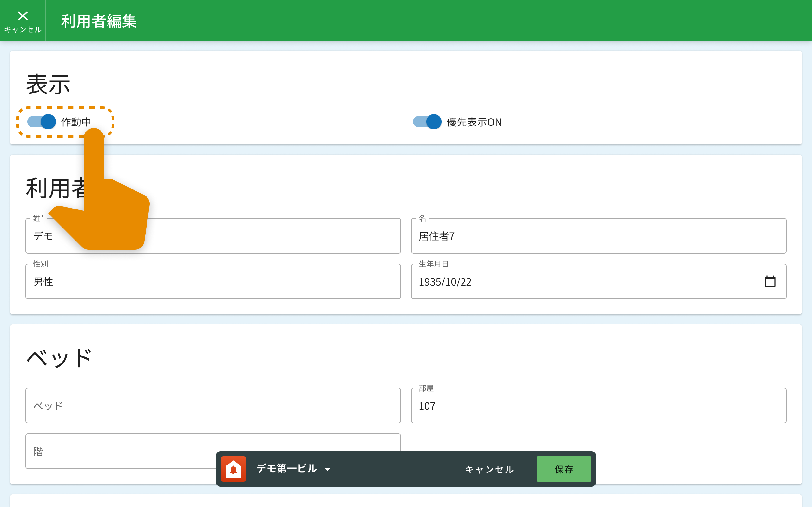Focus the 名 field containing 居住者7

click(598, 236)
